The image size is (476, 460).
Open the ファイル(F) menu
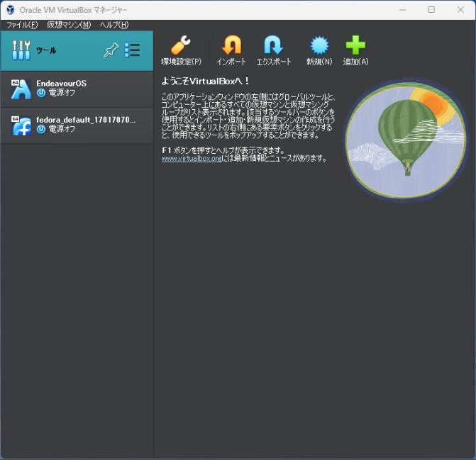[22, 25]
